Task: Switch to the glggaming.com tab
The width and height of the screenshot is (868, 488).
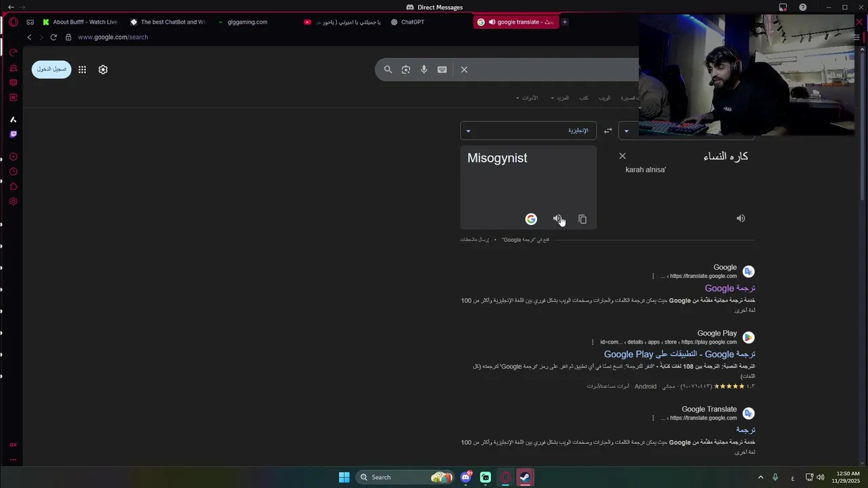Action: [x=248, y=22]
